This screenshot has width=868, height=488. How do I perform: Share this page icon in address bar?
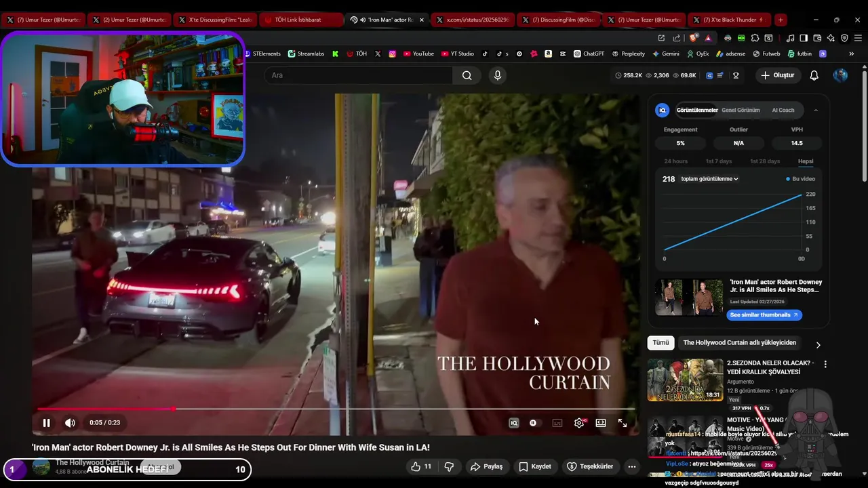(x=677, y=38)
